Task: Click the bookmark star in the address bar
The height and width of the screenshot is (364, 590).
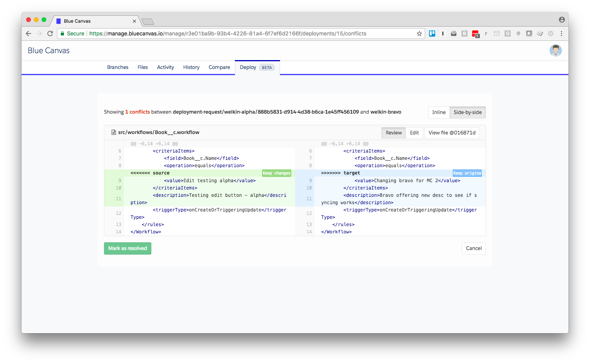Action: point(419,34)
